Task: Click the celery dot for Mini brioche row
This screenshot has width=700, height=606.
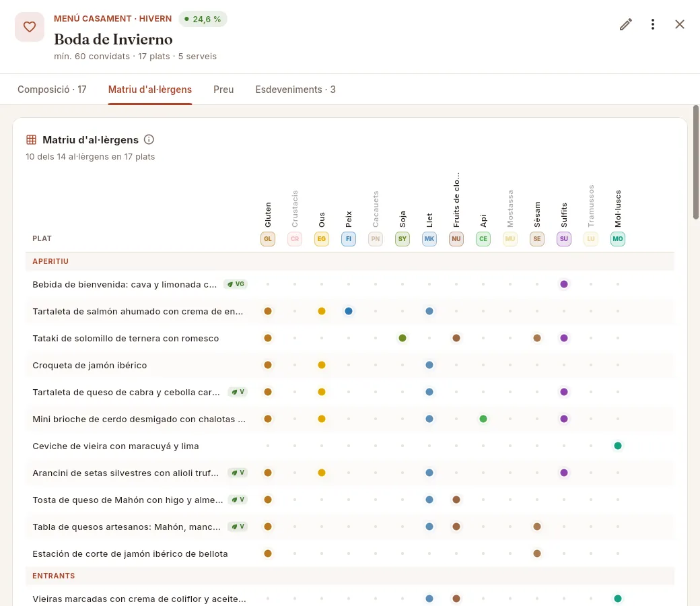Action: pos(483,419)
